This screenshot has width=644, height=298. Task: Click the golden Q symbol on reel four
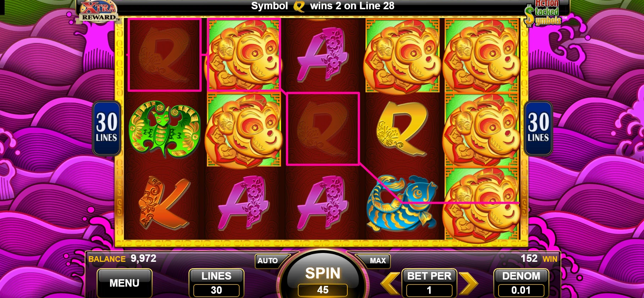pyautogui.click(x=401, y=129)
